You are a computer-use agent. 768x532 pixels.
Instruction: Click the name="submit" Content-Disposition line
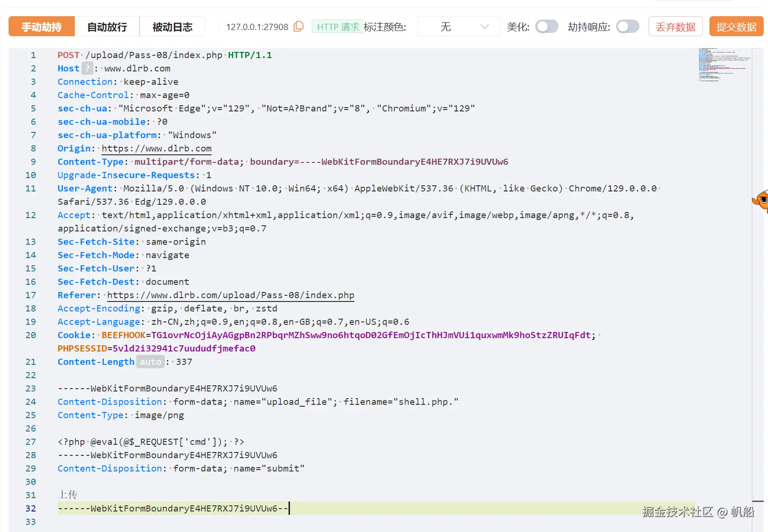181,468
